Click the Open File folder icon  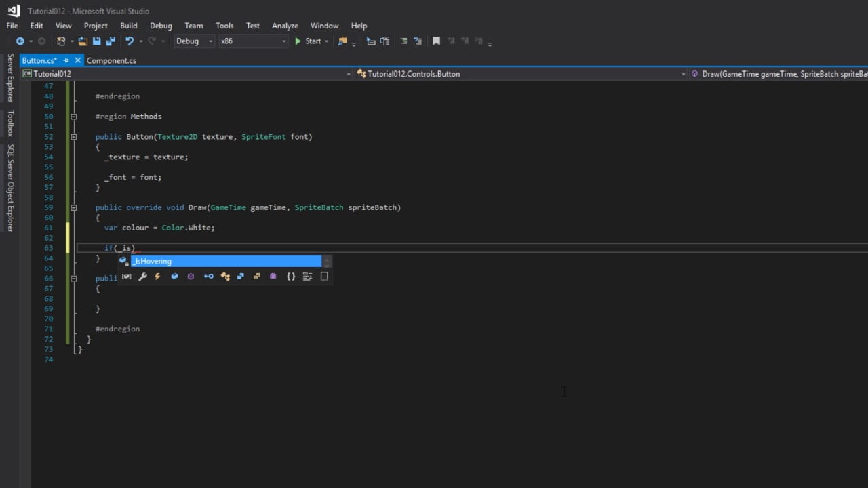[83, 41]
